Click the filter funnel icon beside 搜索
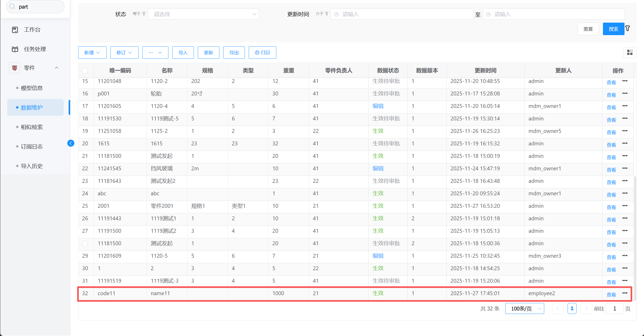Screen dimensions: 644x336 pyautogui.click(x=628, y=29)
